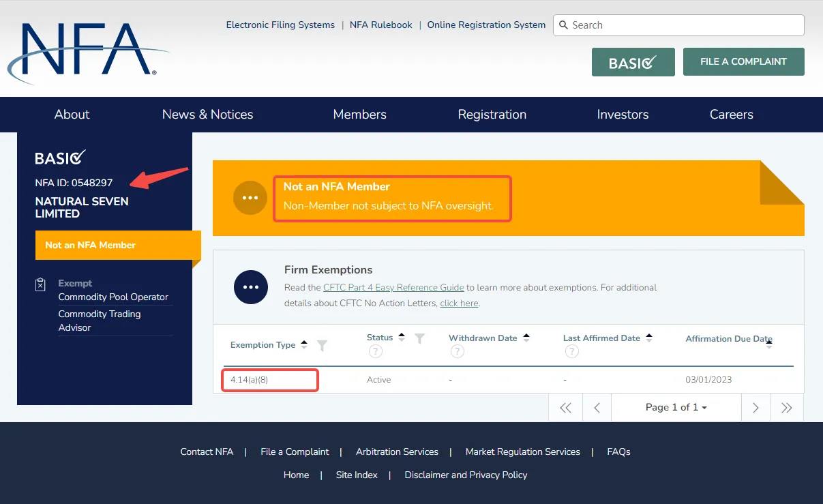Open the News & Notices menu

(207, 115)
